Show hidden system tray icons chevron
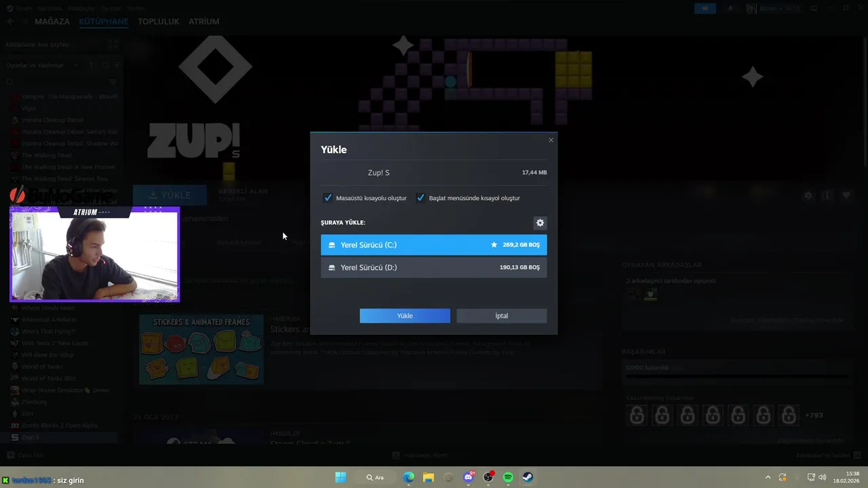868x488 pixels. (x=768, y=477)
